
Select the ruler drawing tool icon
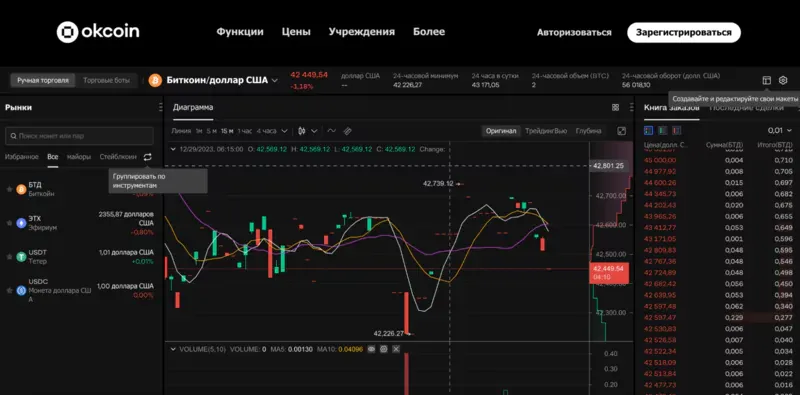click(x=347, y=131)
